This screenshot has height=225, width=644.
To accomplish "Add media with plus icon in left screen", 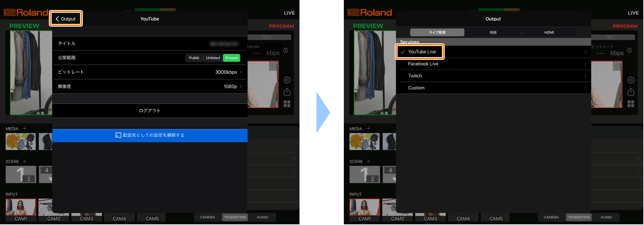I will (25, 128).
